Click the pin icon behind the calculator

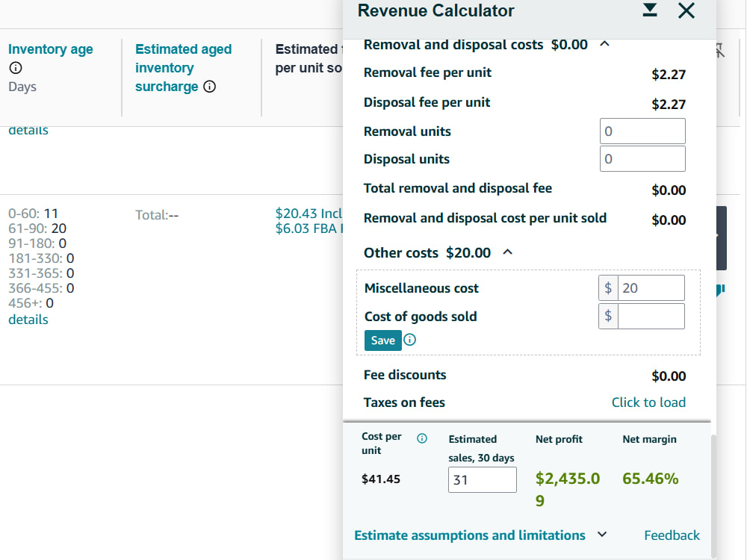pos(720,50)
